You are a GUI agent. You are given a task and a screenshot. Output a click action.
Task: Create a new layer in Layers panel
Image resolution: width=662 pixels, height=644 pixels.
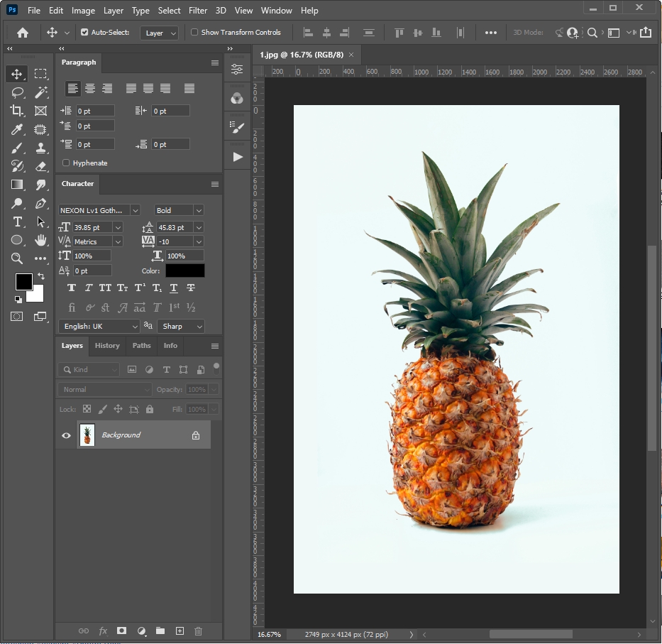(180, 631)
